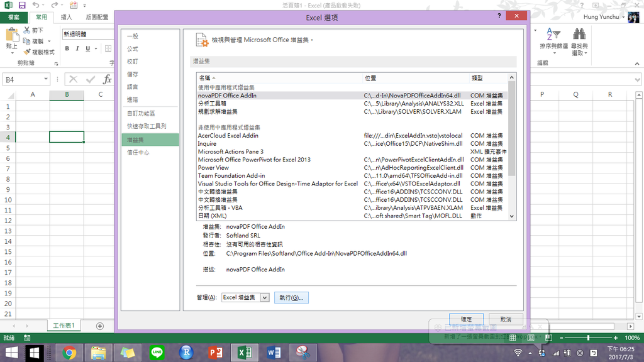Viewport: 644px width, 362px height.
Task: Click the Undo arrow icon
Action: click(x=36, y=5)
